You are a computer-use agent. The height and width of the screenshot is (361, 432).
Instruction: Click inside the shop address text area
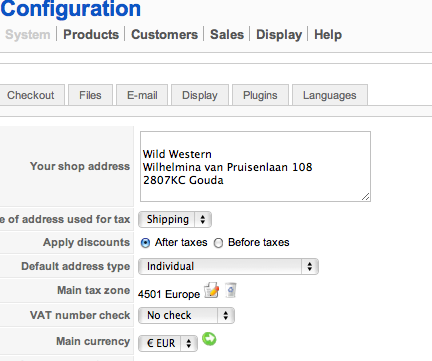255,166
